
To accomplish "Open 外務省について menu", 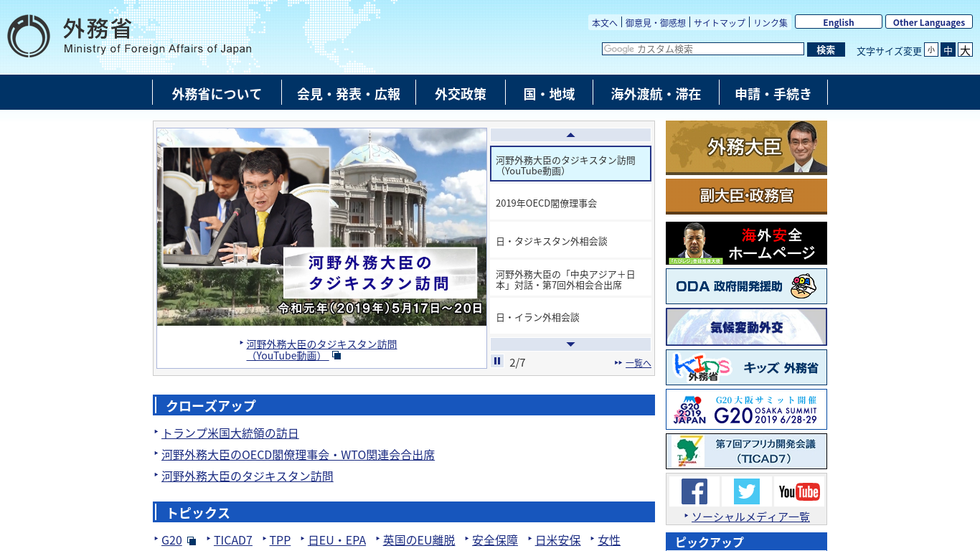I will 217,93.
